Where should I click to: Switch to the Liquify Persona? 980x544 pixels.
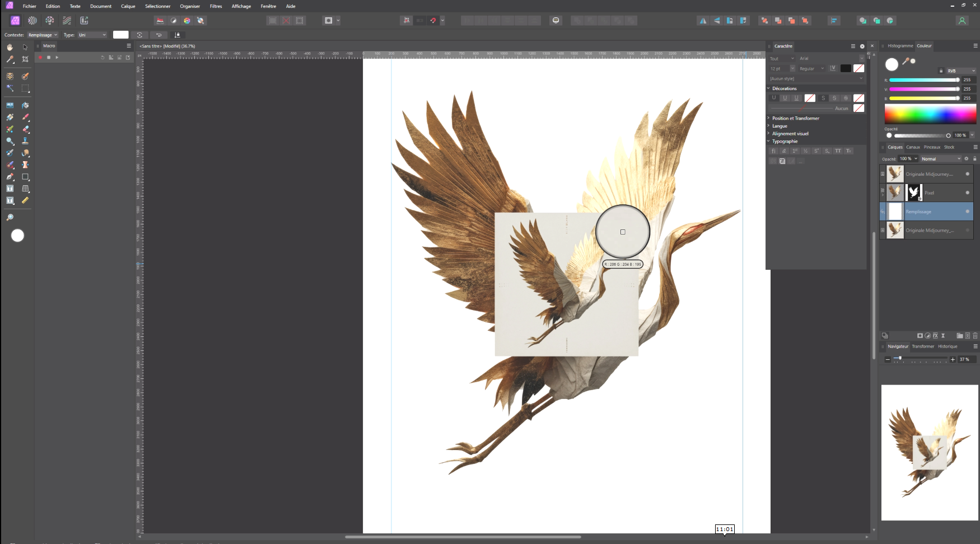(32, 21)
